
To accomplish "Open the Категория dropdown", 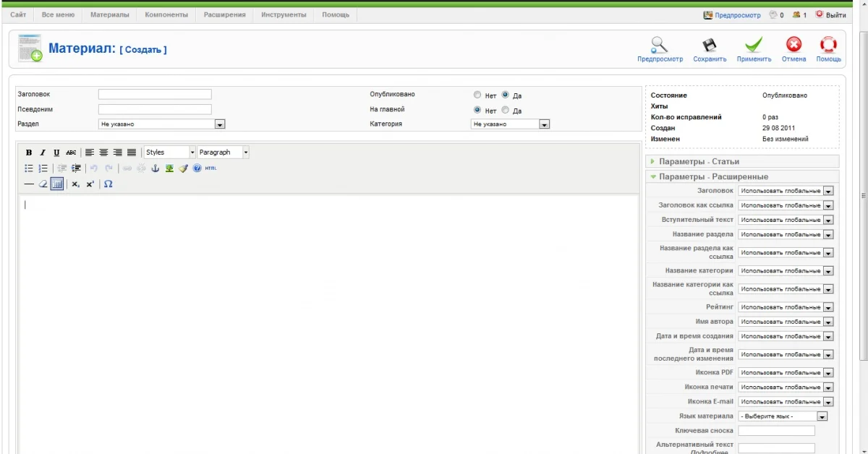I will click(x=511, y=124).
